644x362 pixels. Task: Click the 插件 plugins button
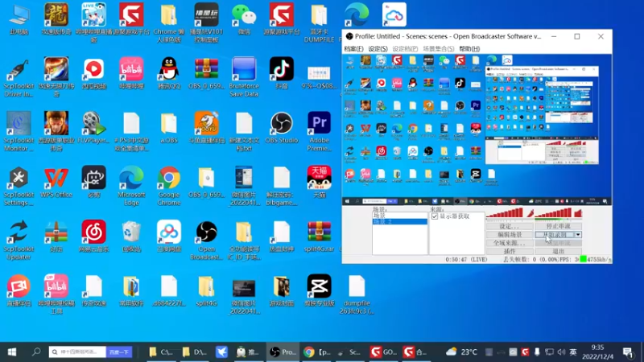[510, 251]
